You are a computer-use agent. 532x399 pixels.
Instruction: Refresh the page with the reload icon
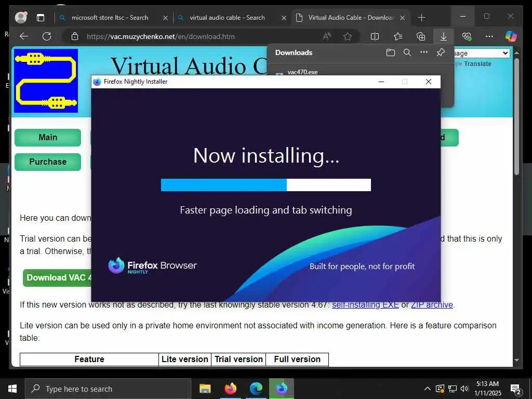tap(46, 36)
